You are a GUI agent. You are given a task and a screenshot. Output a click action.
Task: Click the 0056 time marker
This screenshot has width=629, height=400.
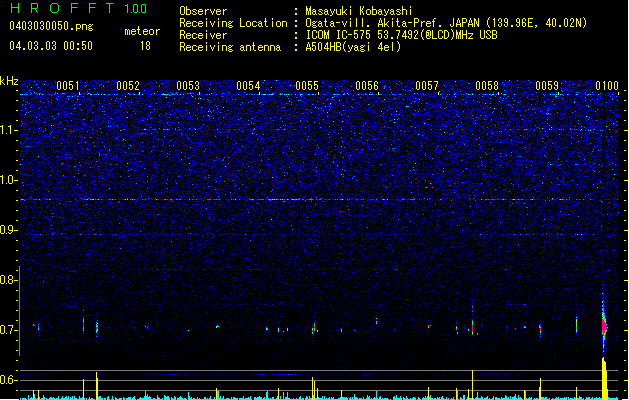(367, 86)
